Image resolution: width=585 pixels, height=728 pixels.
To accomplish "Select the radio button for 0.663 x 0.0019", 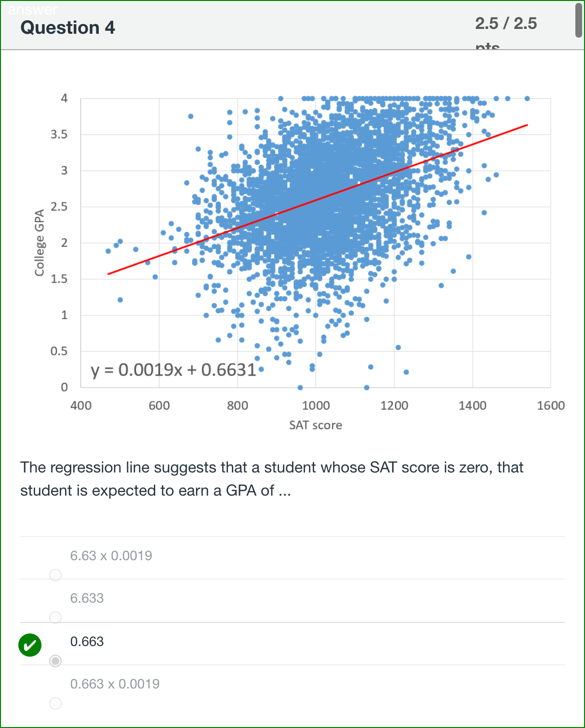I will pos(55,703).
